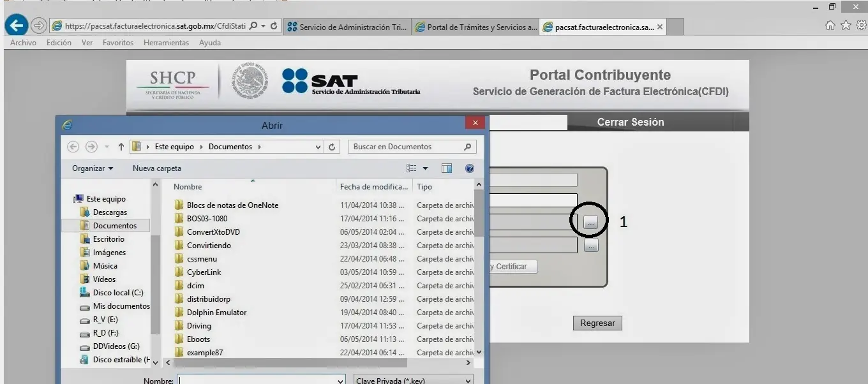
Task: Expand the path bar history dropdown
Action: (x=318, y=147)
